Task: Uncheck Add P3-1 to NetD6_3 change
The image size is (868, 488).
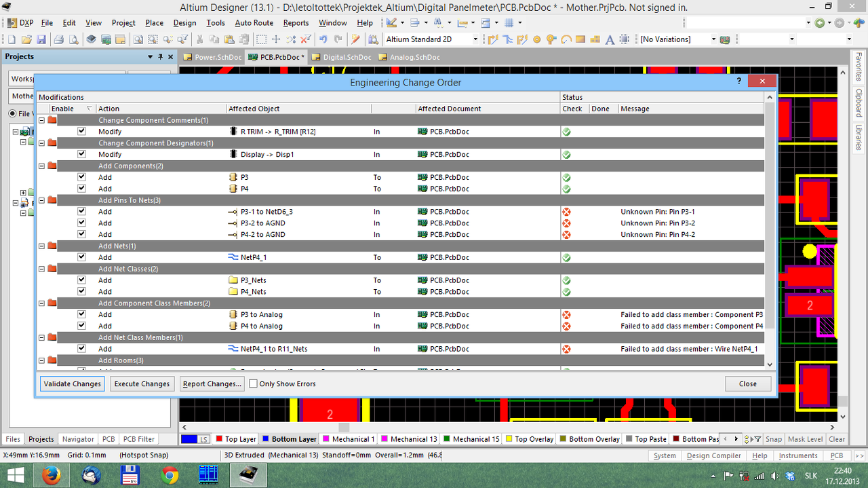Action: [81, 211]
